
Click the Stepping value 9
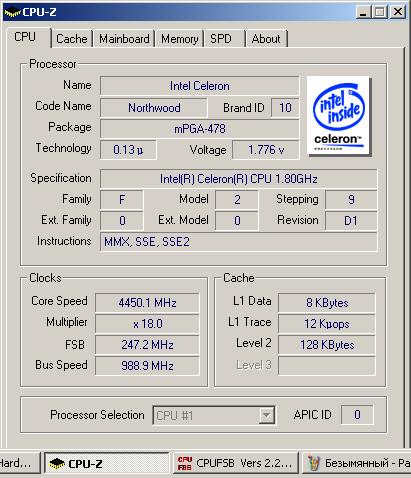[351, 200]
